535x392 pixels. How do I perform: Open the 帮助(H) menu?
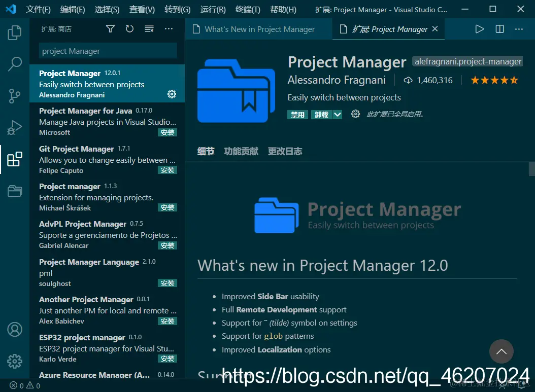point(283,9)
